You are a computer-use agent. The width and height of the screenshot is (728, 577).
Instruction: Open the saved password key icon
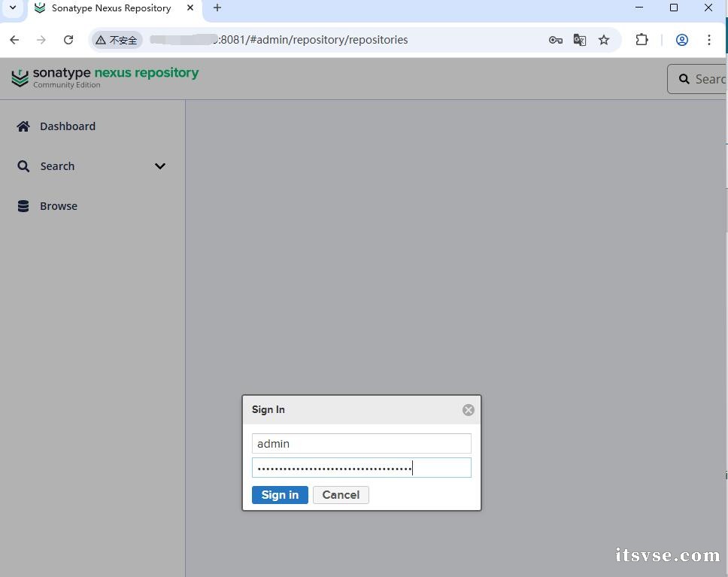pos(555,40)
